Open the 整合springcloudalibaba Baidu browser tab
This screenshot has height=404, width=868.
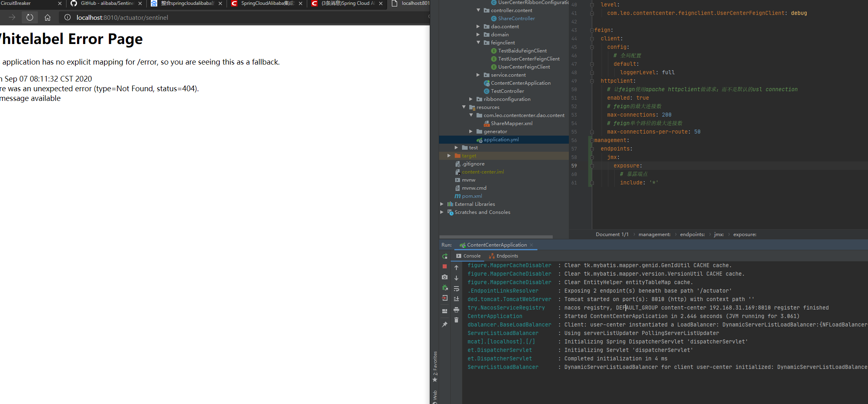pyautogui.click(x=187, y=3)
